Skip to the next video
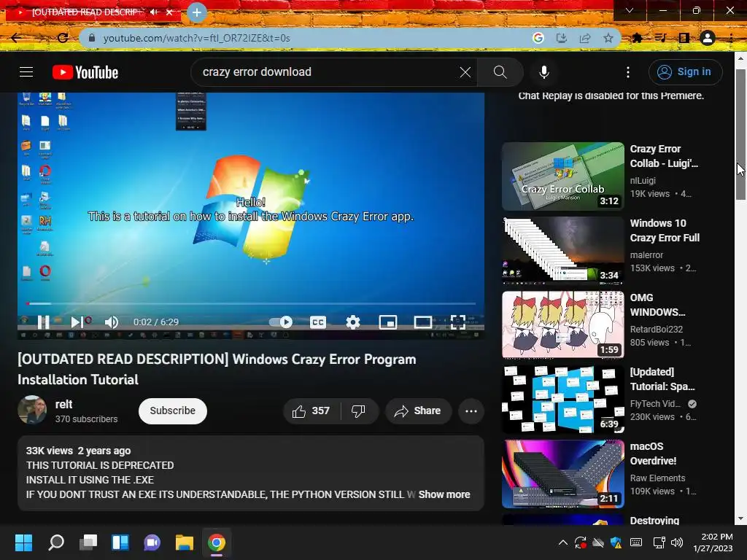This screenshot has width=747, height=560. [x=77, y=322]
